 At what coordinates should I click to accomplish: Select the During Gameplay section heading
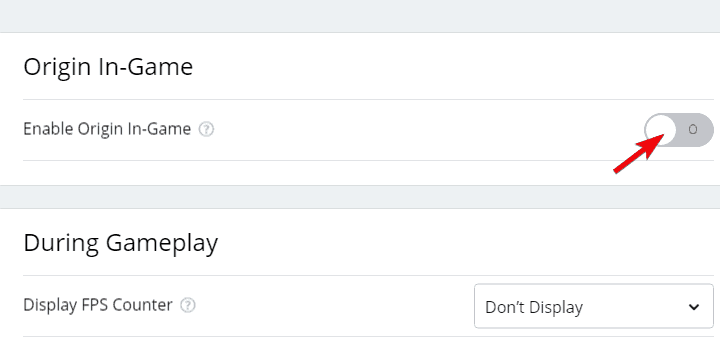pos(121,243)
